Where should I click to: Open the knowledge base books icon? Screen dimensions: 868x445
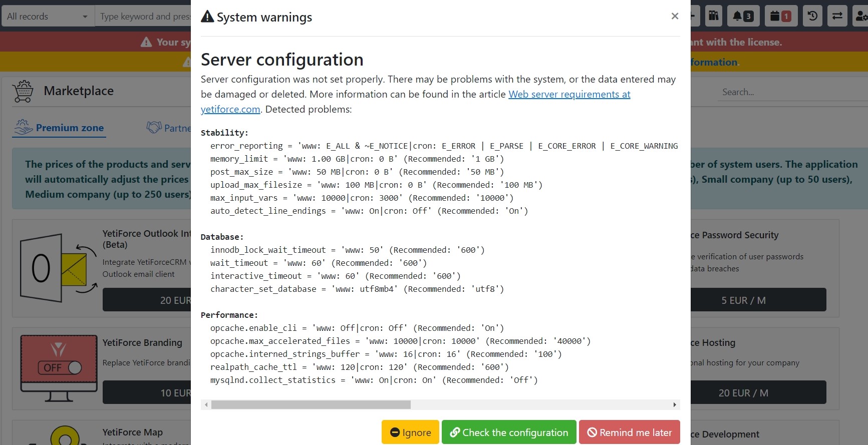pos(713,16)
